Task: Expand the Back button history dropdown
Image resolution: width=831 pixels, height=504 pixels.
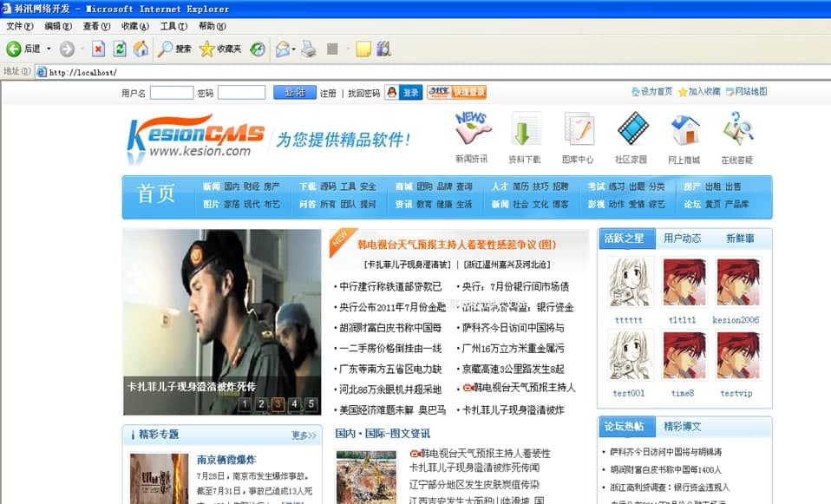Action: pos(46,49)
